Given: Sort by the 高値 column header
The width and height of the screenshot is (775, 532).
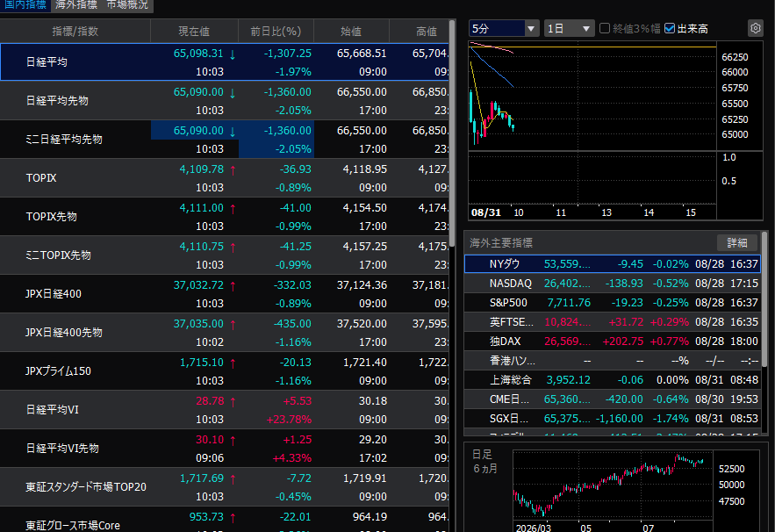Looking at the screenshot, I should (x=420, y=31).
